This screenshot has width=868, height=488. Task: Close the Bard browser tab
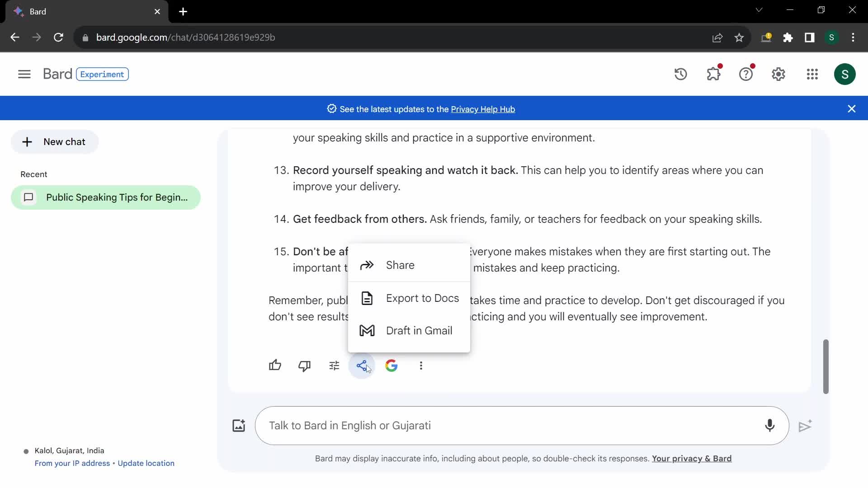[x=157, y=12]
